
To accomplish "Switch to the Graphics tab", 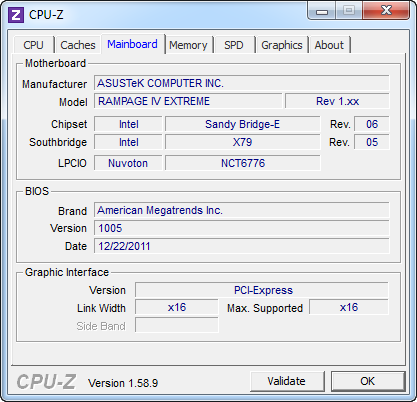I will (282, 45).
